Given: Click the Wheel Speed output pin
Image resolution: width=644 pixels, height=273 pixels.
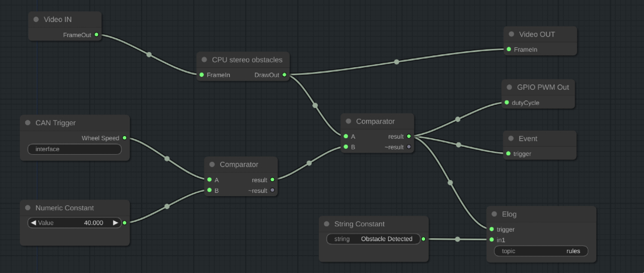Looking at the screenshot, I should (x=125, y=138).
